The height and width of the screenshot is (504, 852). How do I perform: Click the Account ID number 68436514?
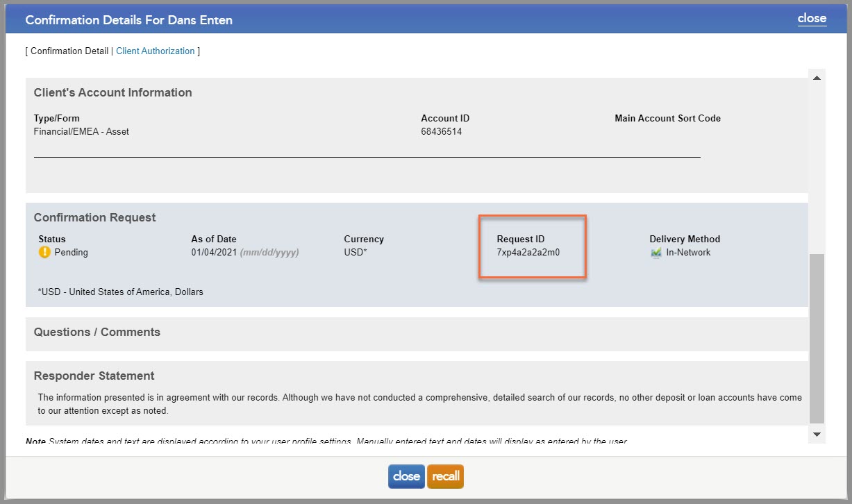tap(441, 131)
